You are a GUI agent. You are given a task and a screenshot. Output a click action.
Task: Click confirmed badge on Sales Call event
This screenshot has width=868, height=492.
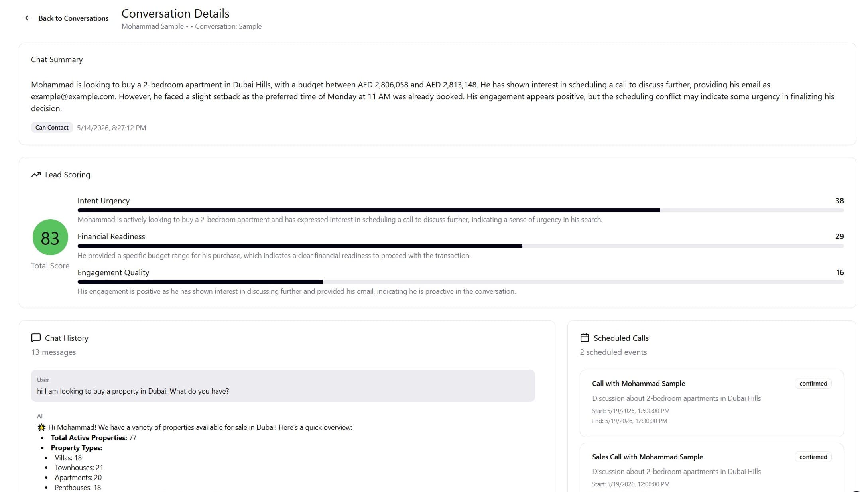click(x=813, y=457)
